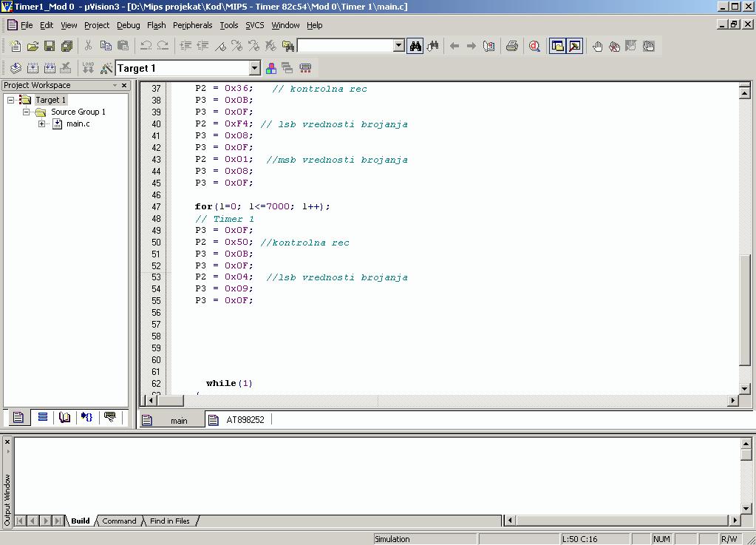756x545 pixels.
Task: Click inside the find text input field
Action: (346, 46)
